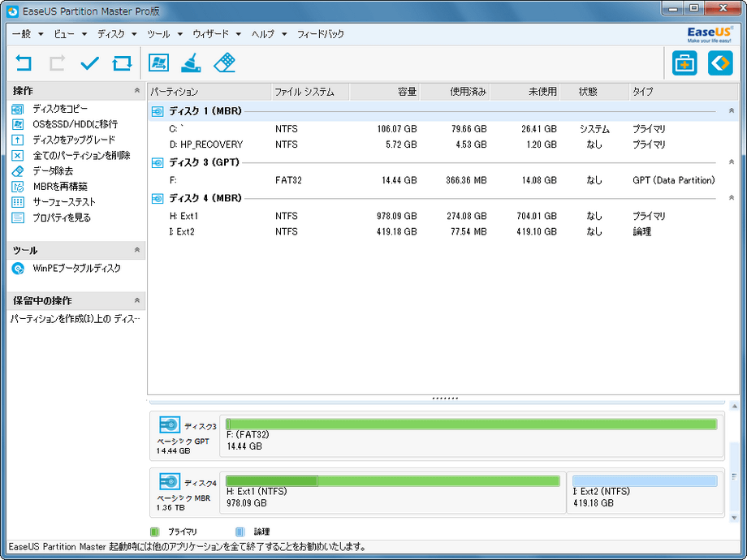Sort by the 未使用 column header

coord(525,92)
